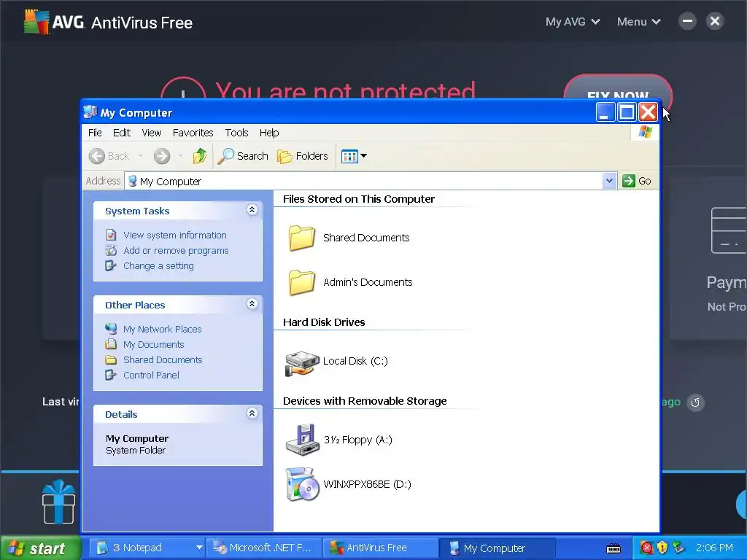Click the Add or remove programs icon
The width and height of the screenshot is (747, 560).
pyautogui.click(x=111, y=250)
